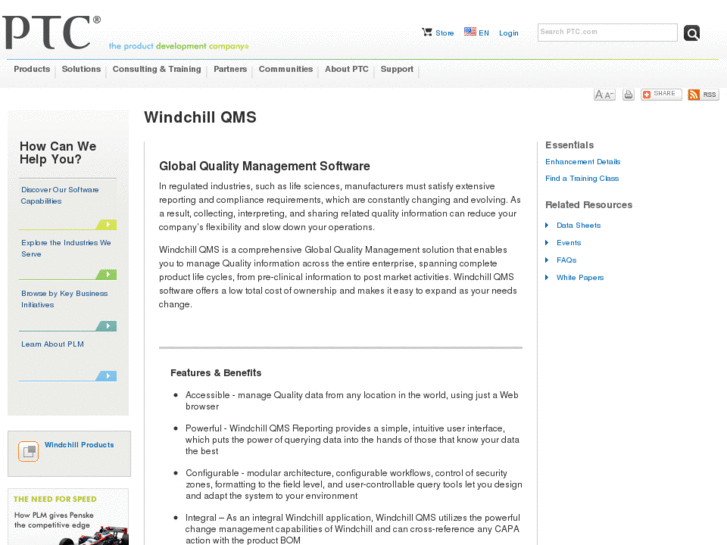Click the Windchill QMS page title
This screenshot has height=545, width=727.
200,117
